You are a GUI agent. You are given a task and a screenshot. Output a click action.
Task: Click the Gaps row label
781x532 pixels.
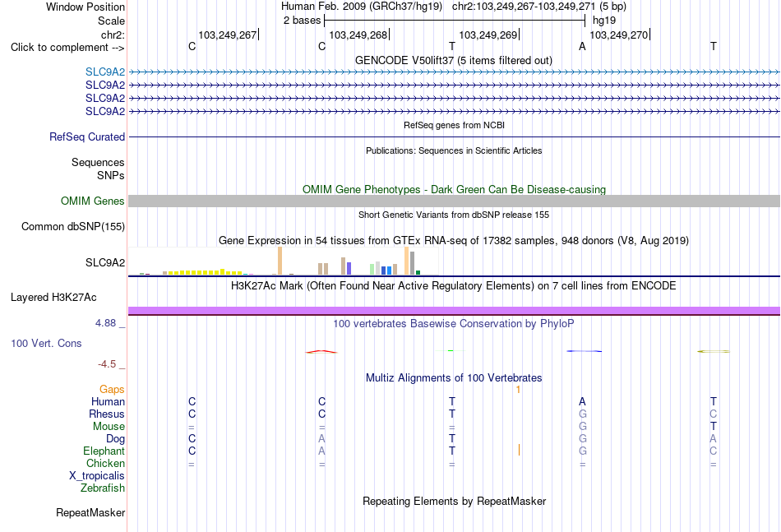pyautogui.click(x=112, y=389)
